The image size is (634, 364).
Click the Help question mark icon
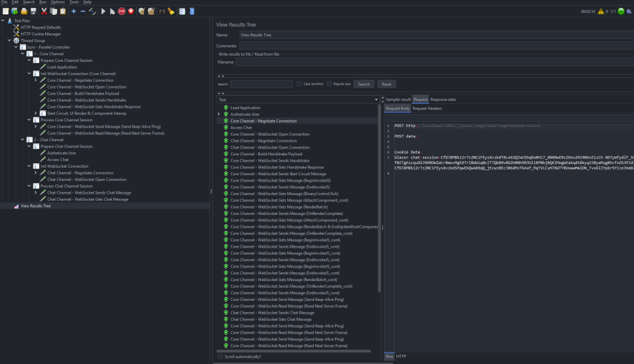click(x=192, y=11)
